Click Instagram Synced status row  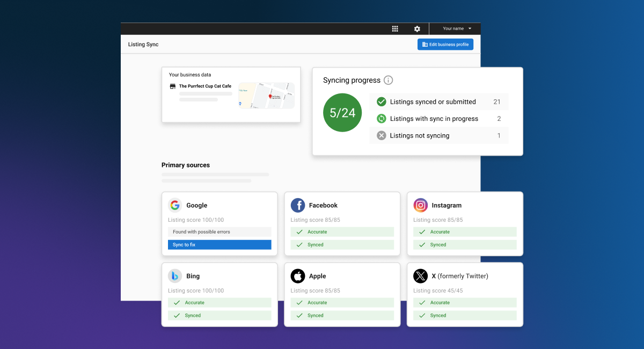(465, 245)
